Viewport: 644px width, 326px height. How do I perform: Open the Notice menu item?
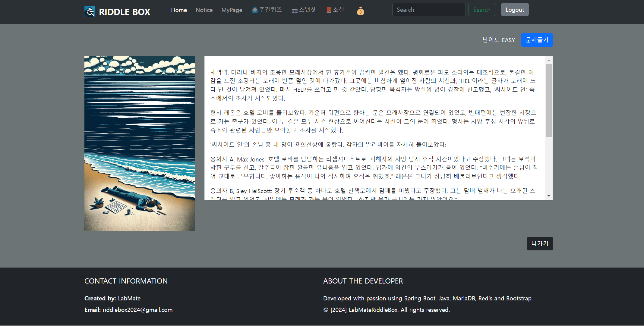click(204, 10)
